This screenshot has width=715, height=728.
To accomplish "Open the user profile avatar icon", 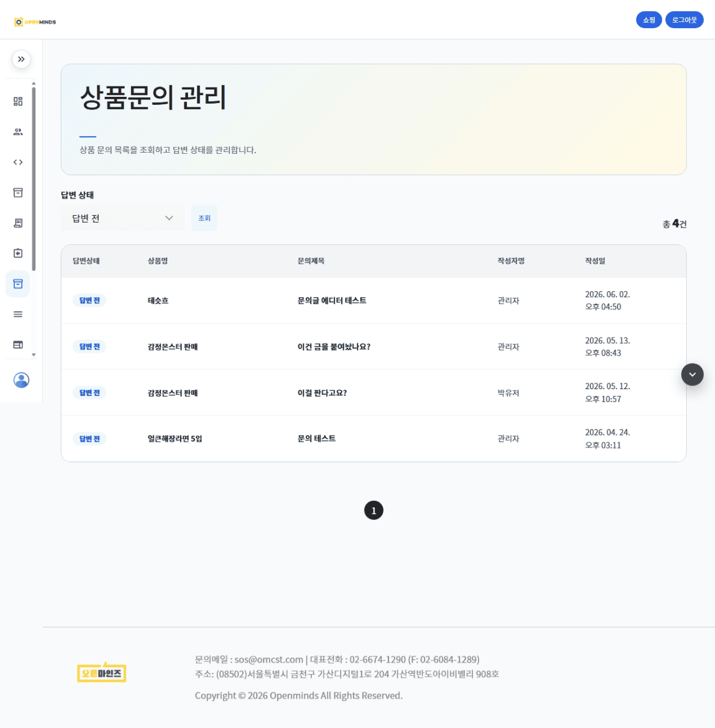I will [21, 381].
